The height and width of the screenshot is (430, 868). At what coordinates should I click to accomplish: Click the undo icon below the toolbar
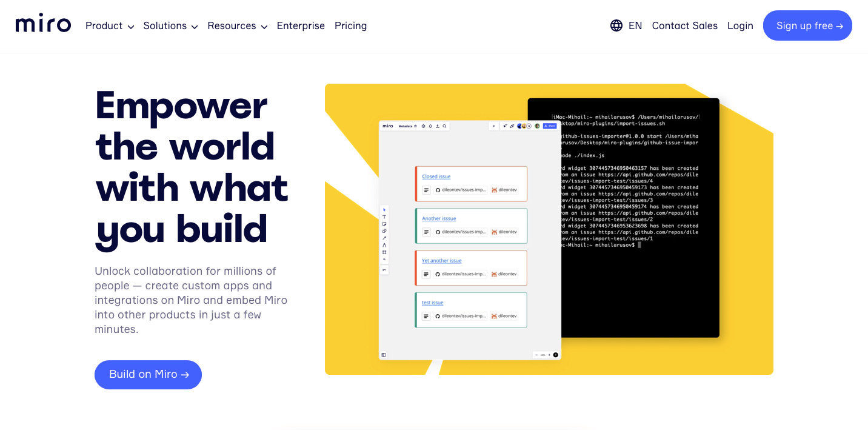click(384, 269)
